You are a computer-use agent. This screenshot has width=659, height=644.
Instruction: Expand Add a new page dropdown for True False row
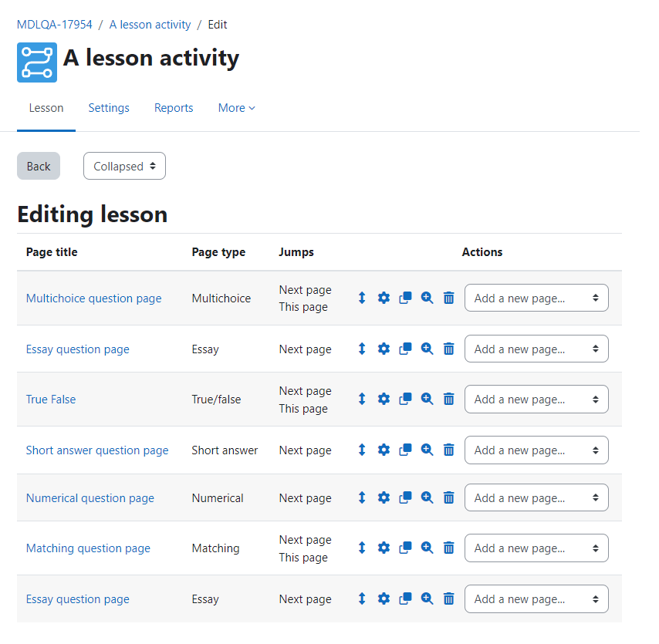(x=536, y=399)
